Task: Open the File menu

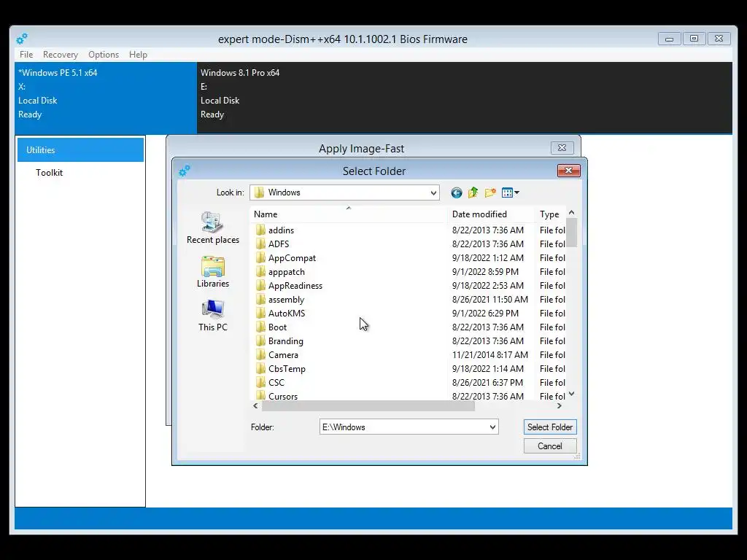Action: pyautogui.click(x=26, y=54)
